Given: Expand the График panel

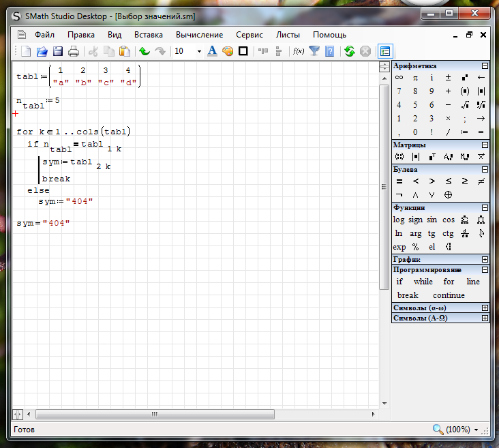Looking at the screenshot, I should point(485,260).
